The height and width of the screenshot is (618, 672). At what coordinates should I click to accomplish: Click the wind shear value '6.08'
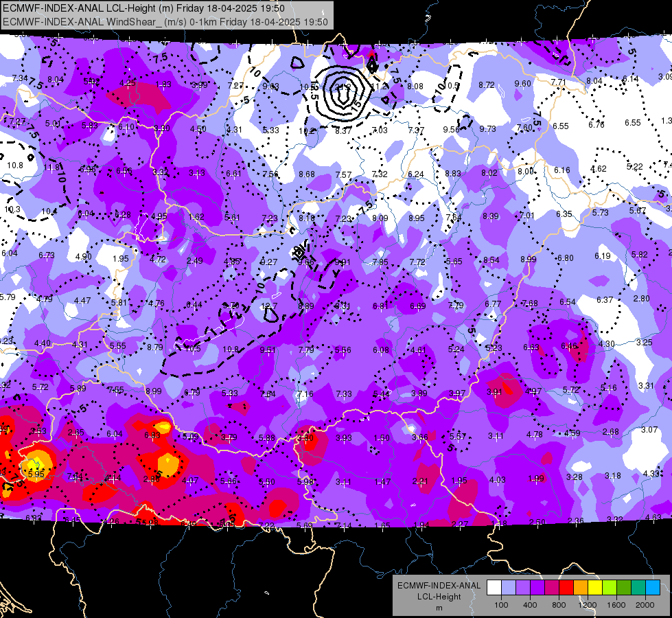pyautogui.click(x=380, y=350)
